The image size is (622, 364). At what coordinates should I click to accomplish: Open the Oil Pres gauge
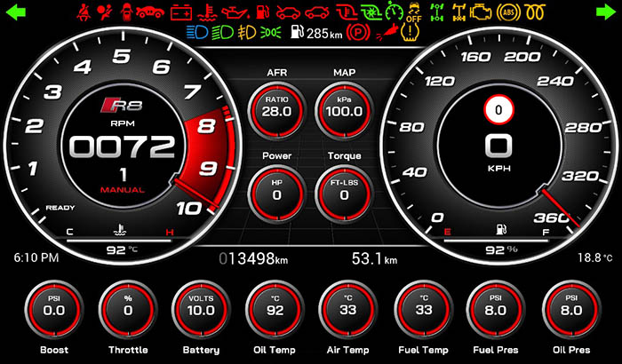[571, 309]
